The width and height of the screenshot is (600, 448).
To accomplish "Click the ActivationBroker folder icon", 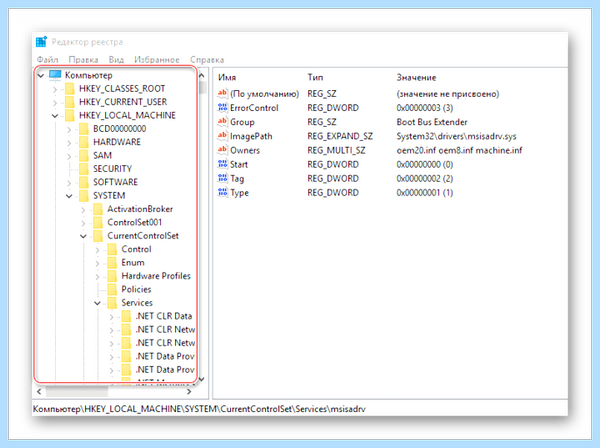I will pos(98,209).
